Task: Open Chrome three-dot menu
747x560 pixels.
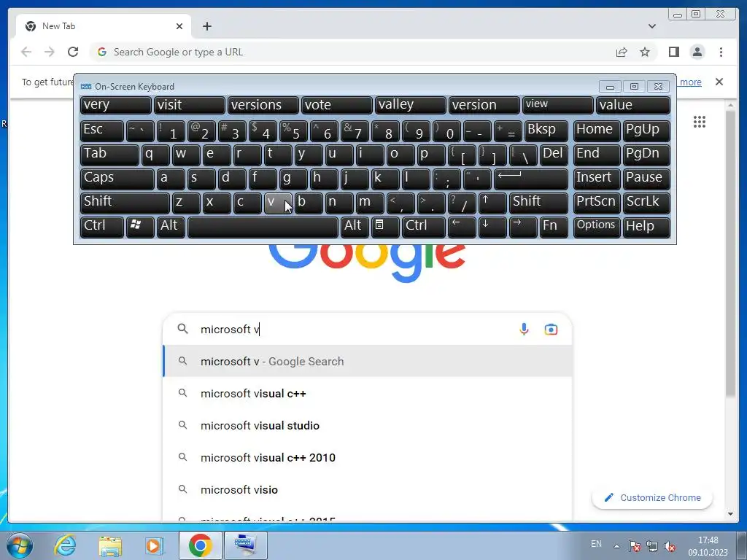Action: 721,52
